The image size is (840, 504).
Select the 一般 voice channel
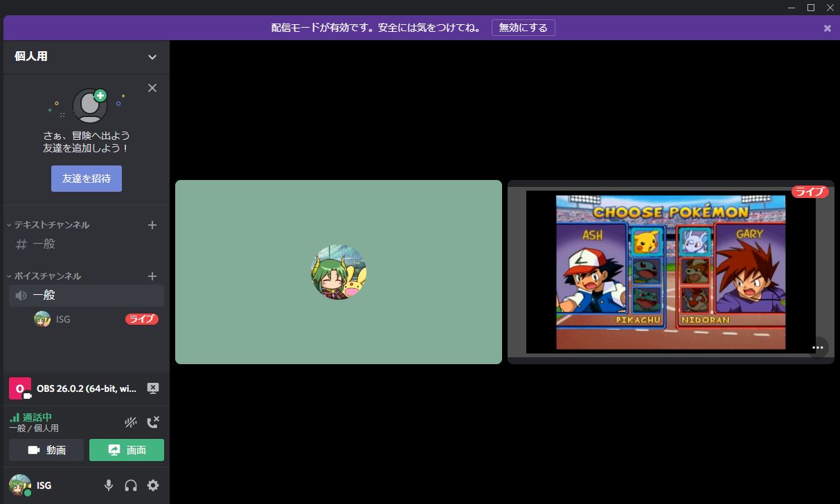[x=87, y=295]
